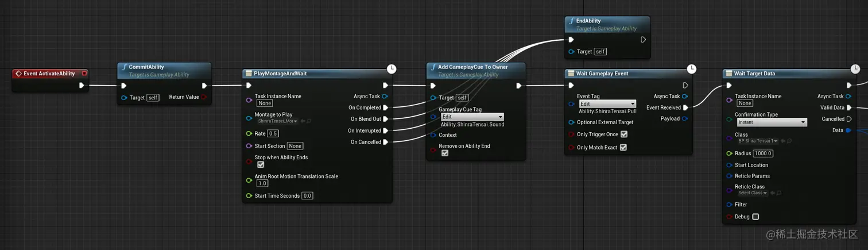The height and width of the screenshot is (250, 868).
Task: Enable the Debug checkbox
Action: (755, 217)
